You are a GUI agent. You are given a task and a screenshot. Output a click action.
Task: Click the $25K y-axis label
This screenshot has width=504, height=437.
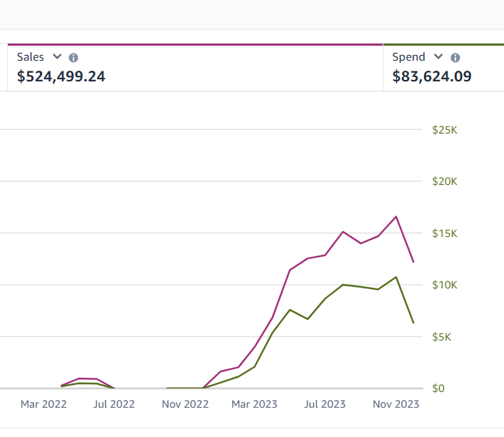[444, 130]
